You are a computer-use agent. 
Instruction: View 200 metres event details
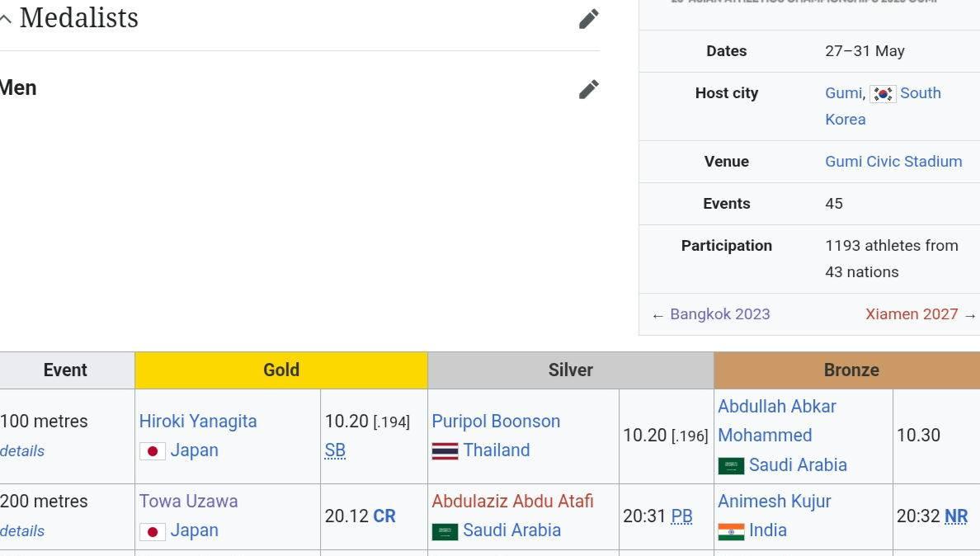[x=22, y=531]
